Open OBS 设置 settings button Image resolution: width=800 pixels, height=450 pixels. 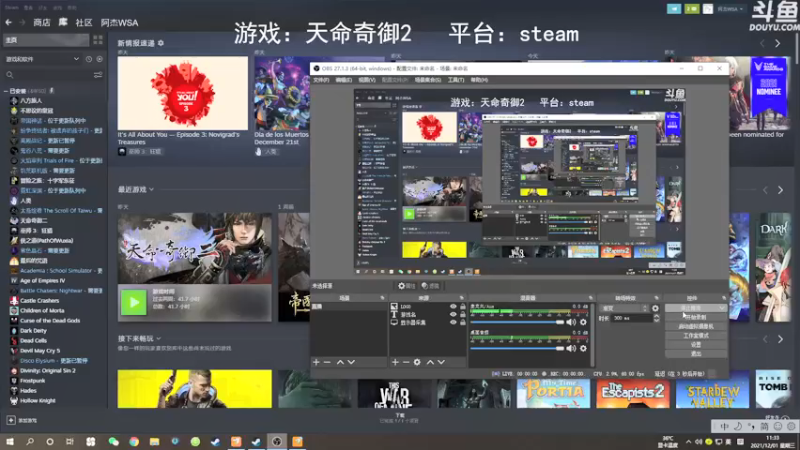pos(696,344)
